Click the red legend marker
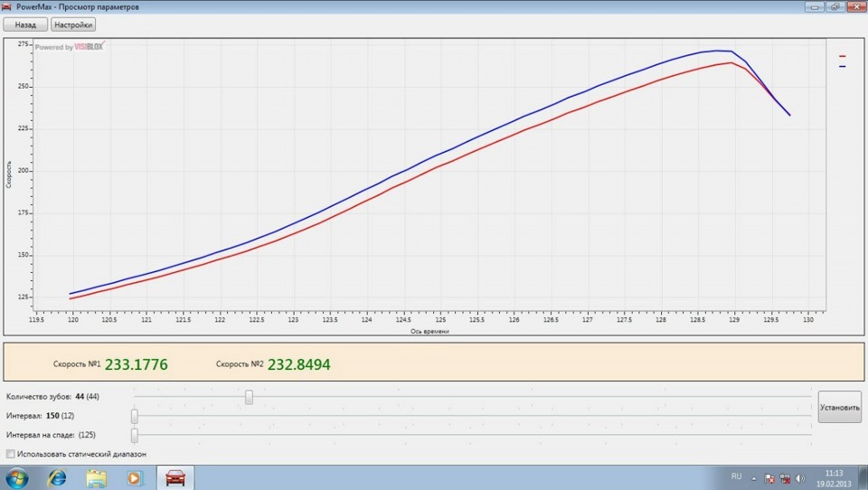Screen dimensions: 868x490 pyautogui.click(x=843, y=56)
